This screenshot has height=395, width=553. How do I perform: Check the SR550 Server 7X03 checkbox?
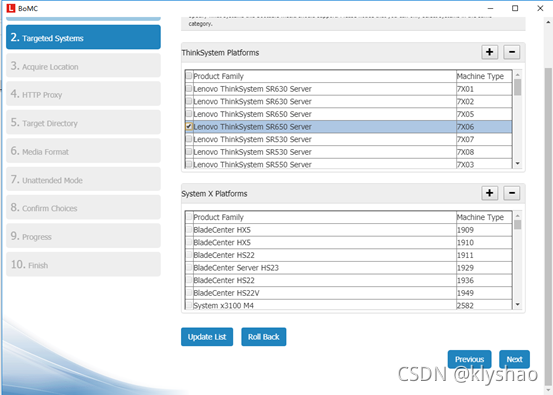pos(189,164)
